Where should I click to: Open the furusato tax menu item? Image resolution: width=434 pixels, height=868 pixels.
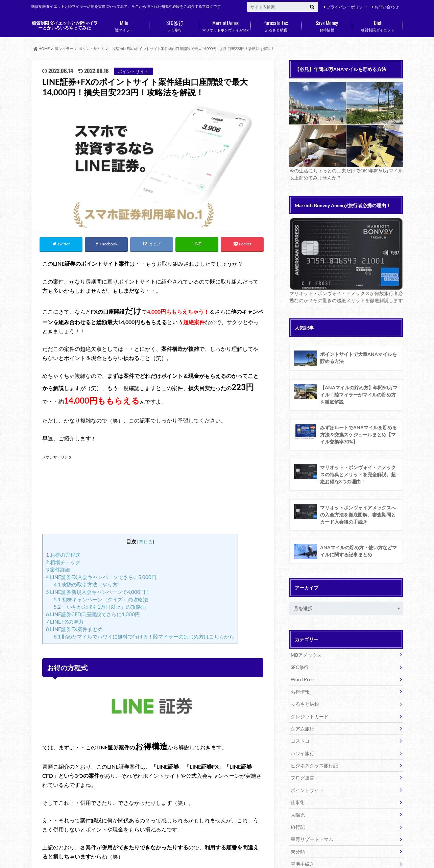click(276, 26)
